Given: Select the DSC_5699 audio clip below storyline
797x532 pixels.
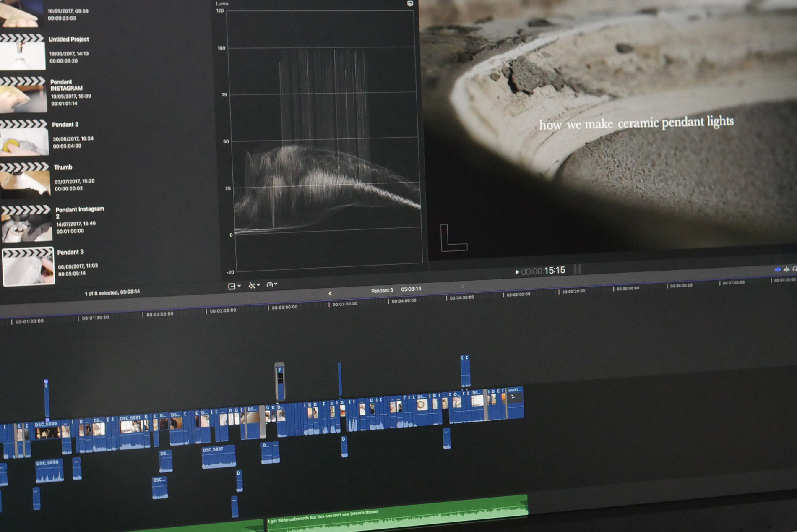Looking at the screenshot, I should 49,470.
